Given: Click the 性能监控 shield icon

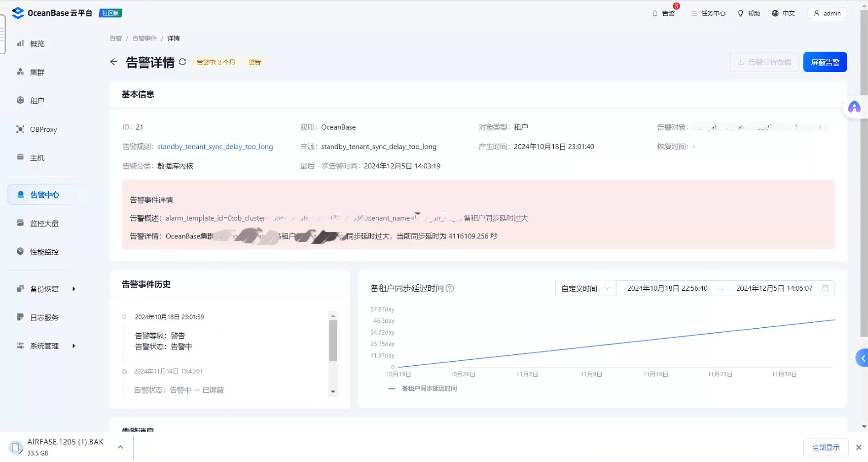Looking at the screenshot, I should tap(20, 251).
